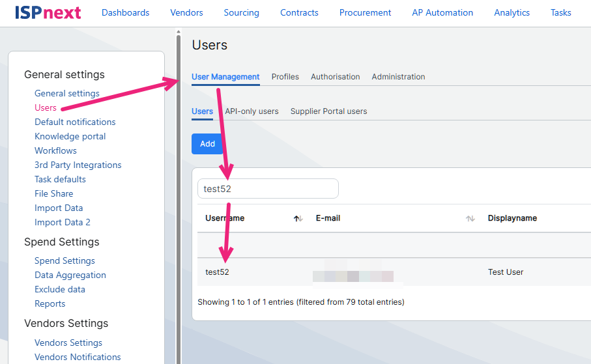Open the test52 user row
The image size is (591, 364).
click(217, 272)
